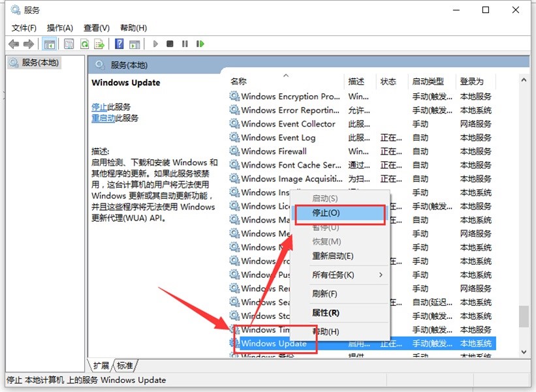Screen dimensions: 536x392
Task: Click the Stop service square toolbar icon
Action: click(x=170, y=44)
